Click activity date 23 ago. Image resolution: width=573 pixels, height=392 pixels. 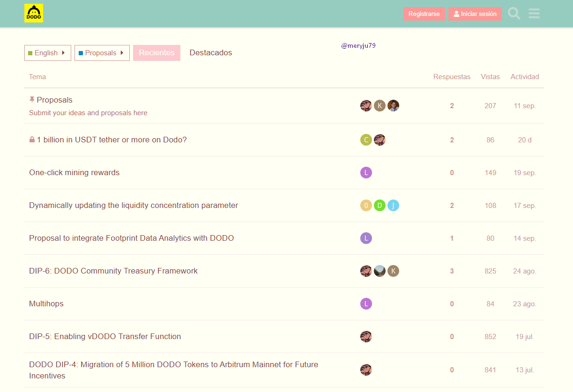[525, 304]
